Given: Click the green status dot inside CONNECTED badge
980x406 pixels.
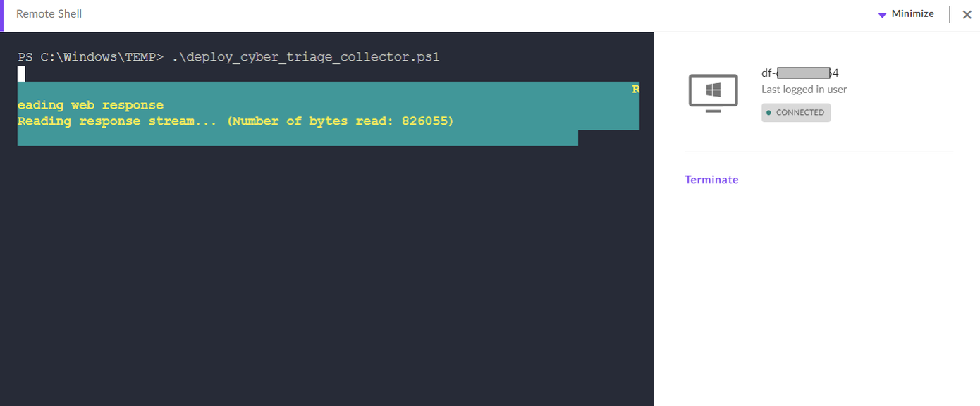Looking at the screenshot, I should 770,113.
